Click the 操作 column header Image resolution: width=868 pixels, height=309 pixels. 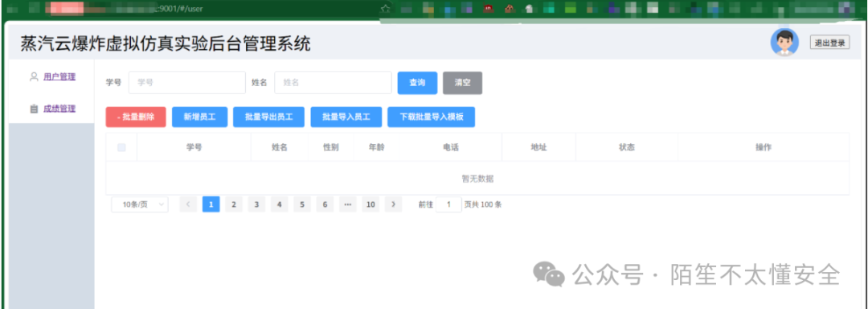click(x=764, y=147)
